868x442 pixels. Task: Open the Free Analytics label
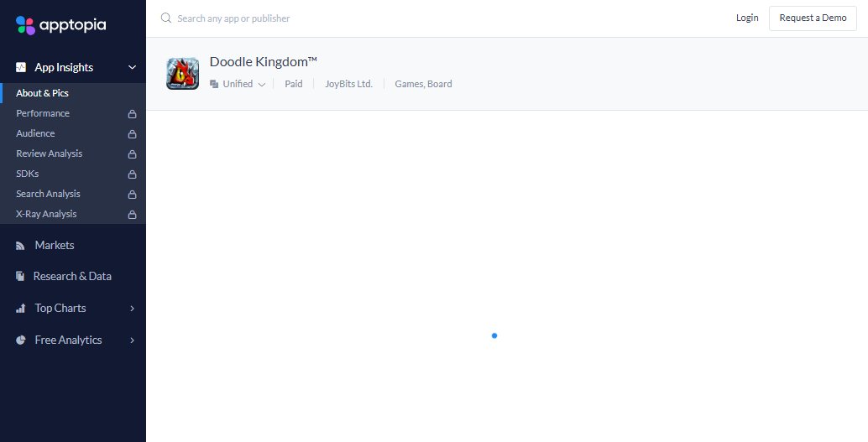pos(68,341)
